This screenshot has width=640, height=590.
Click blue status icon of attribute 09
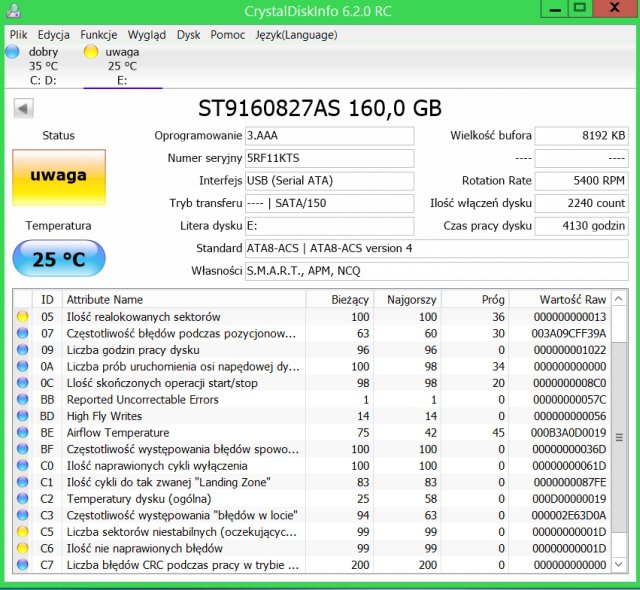(x=23, y=350)
